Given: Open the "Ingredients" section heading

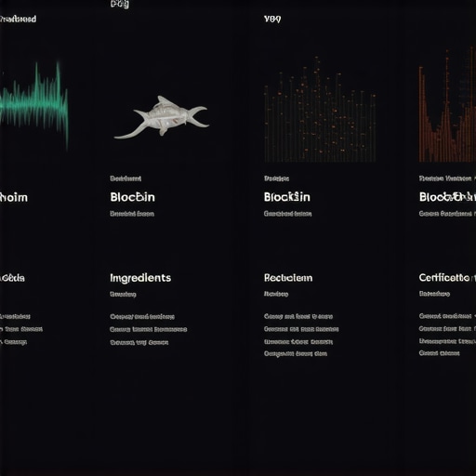Looking at the screenshot, I should click(x=140, y=278).
